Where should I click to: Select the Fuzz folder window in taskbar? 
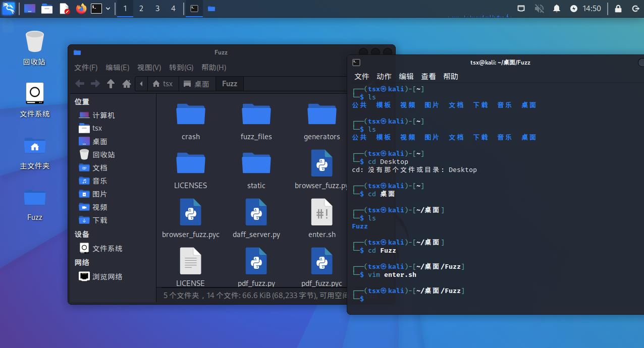pos(211,9)
